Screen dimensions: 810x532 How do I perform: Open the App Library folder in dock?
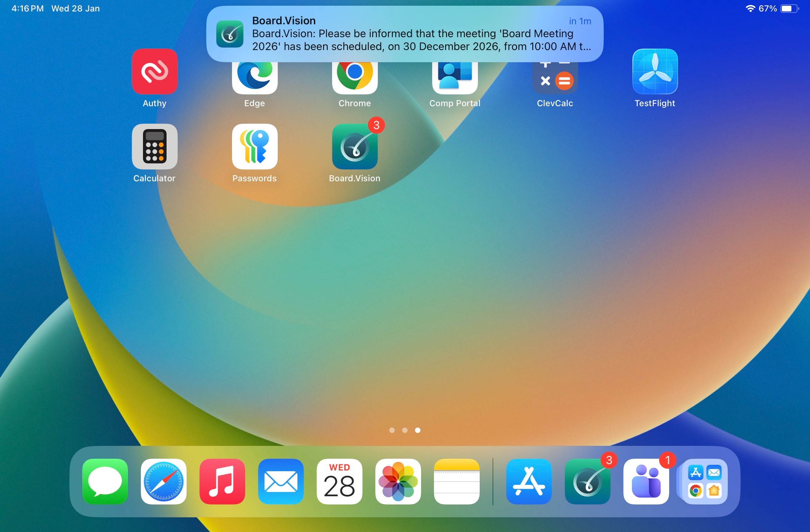pos(704,481)
